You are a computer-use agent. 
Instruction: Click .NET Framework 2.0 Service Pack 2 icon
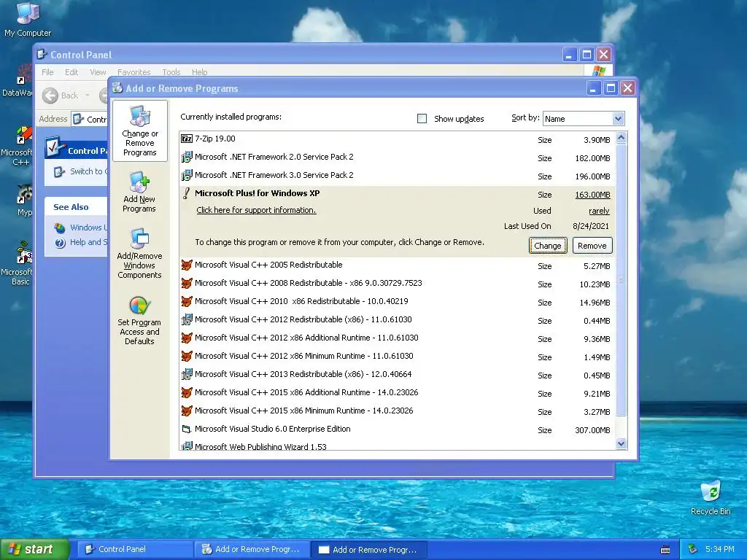[187, 157]
